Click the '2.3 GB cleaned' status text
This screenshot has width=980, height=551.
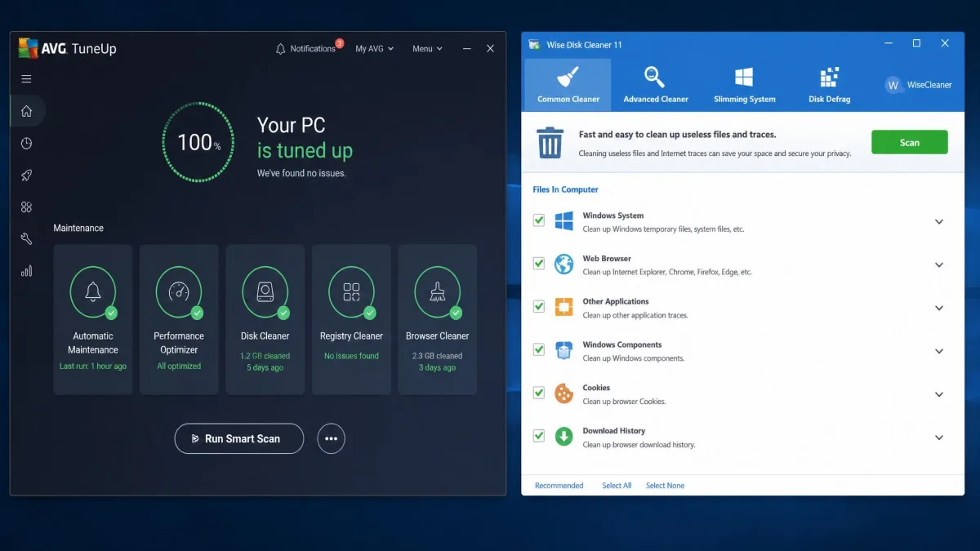(438, 356)
